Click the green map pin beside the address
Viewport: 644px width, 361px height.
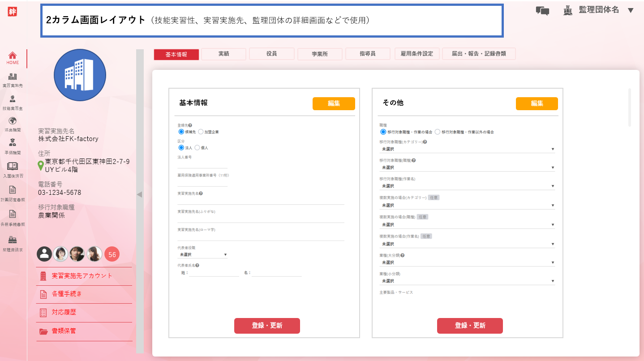[x=41, y=166]
